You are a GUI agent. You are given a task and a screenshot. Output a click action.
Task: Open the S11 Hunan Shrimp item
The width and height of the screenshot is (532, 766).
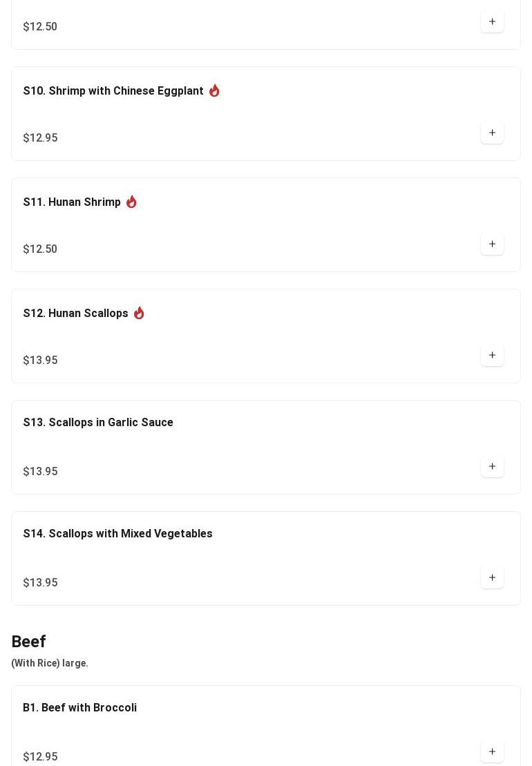coord(72,202)
